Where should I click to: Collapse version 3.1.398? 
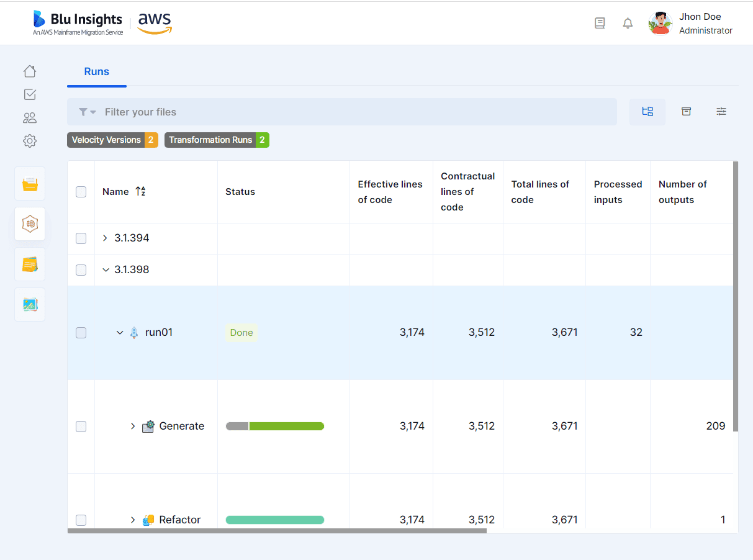point(105,269)
